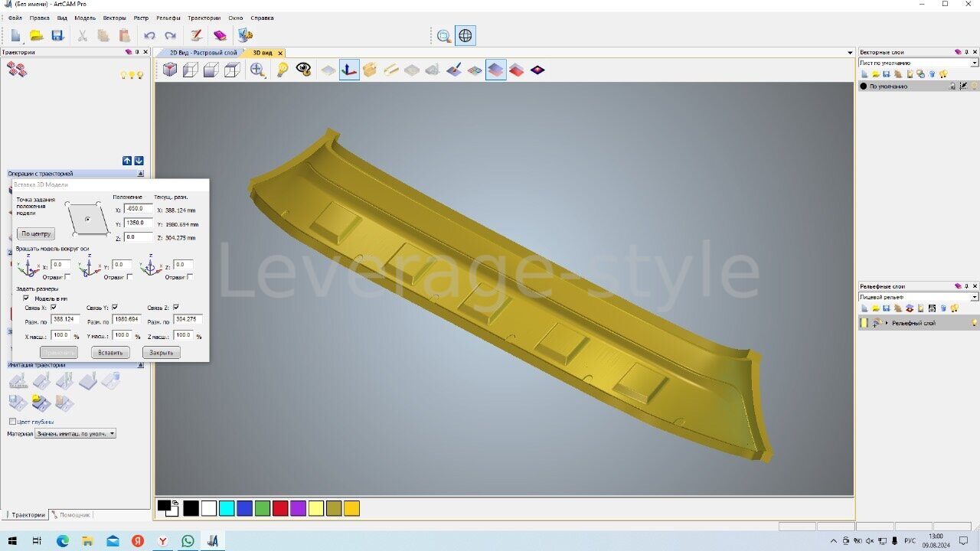Toggle the XYZ axes origin icon
Image resolution: width=980 pixels, height=551 pixels.
349,70
